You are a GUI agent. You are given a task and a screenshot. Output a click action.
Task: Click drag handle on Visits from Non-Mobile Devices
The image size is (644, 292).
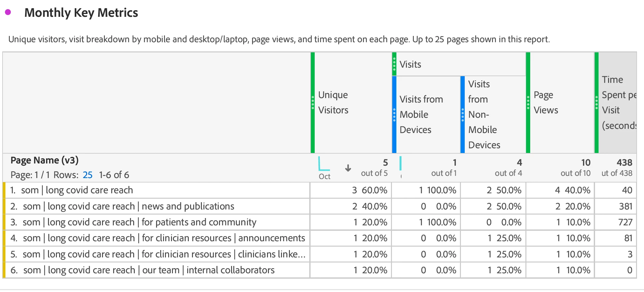click(462, 115)
